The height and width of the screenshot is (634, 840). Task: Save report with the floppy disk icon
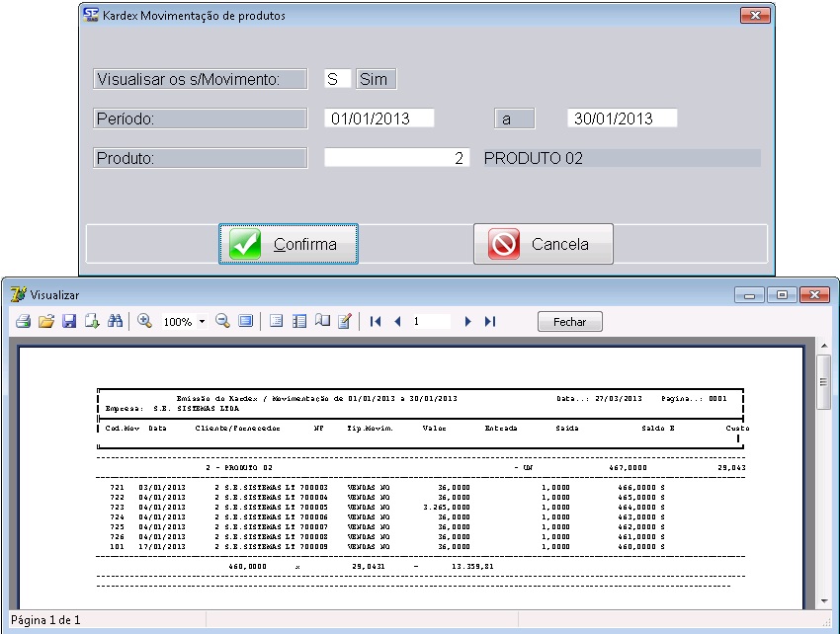click(x=68, y=322)
